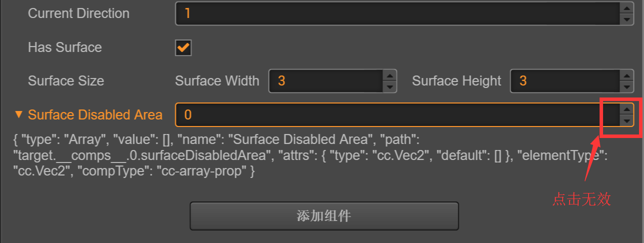This screenshot has width=644, height=243.
Task: Focus the Surface Disabled Area size field
Action: 389,115
